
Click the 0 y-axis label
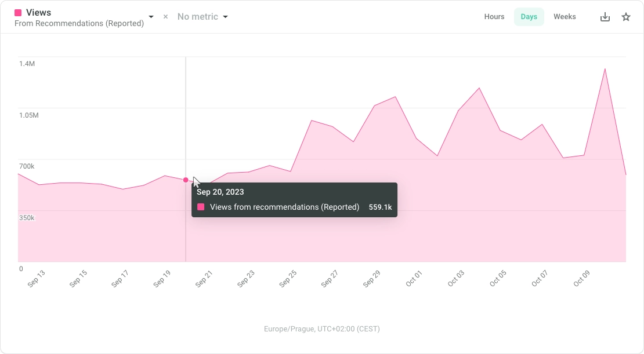pos(21,269)
